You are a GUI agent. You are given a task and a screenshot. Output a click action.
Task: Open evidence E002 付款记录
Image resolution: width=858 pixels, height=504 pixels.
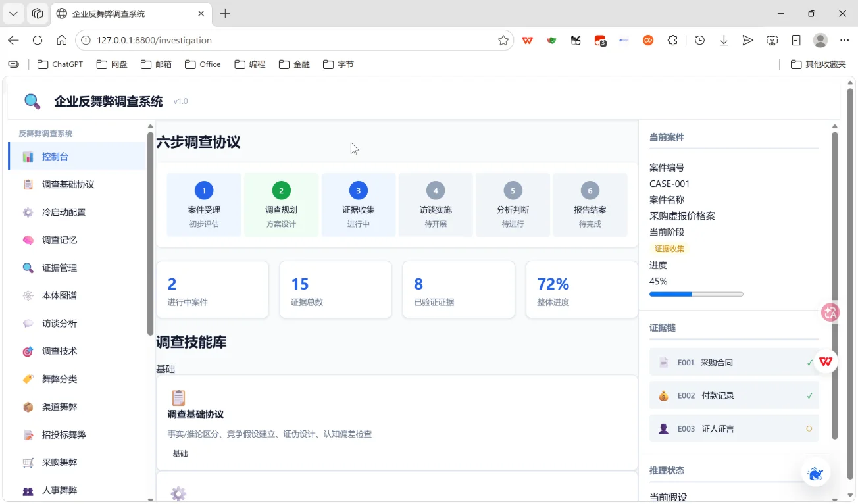734,395
